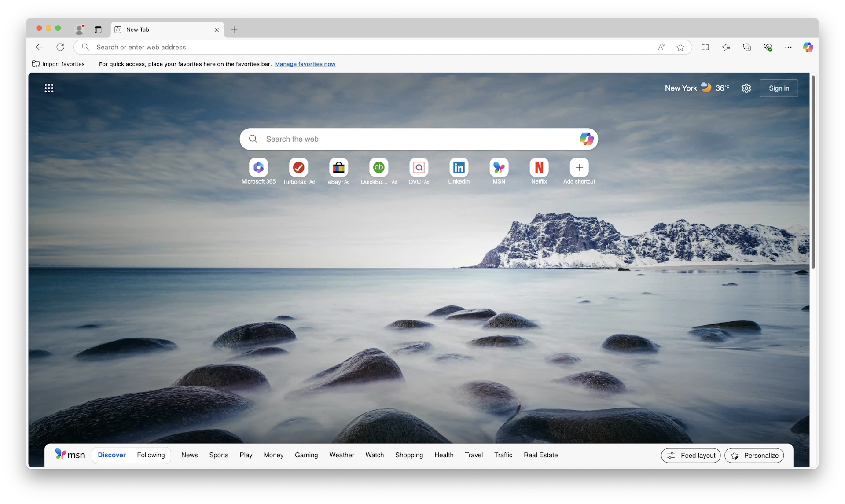This screenshot has width=845, height=504.
Task: Switch to the Discover tab
Action: click(112, 455)
